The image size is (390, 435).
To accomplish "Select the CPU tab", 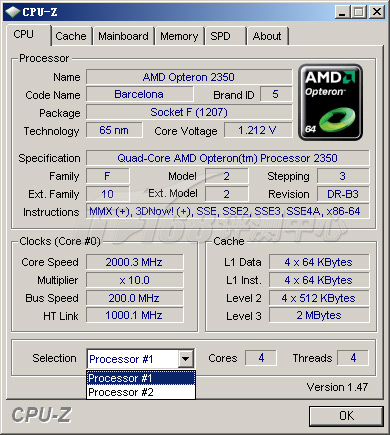I will point(28,35).
